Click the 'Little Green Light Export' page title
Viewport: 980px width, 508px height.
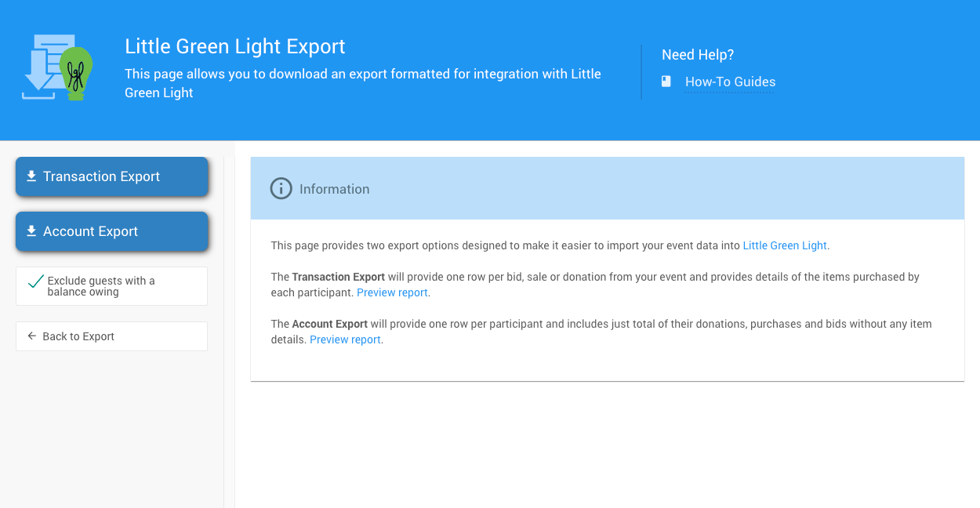click(x=235, y=46)
